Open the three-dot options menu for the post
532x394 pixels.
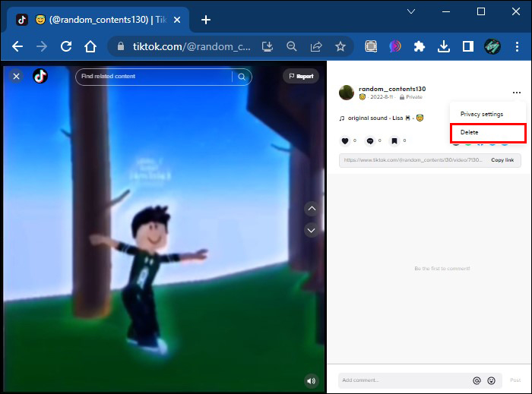[x=516, y=93]
